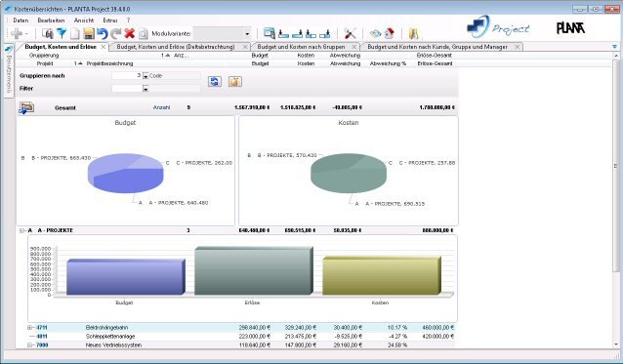
Task: Open the Filter dropdown arrow
Action: pyautogui.click(x=145, y=89)
